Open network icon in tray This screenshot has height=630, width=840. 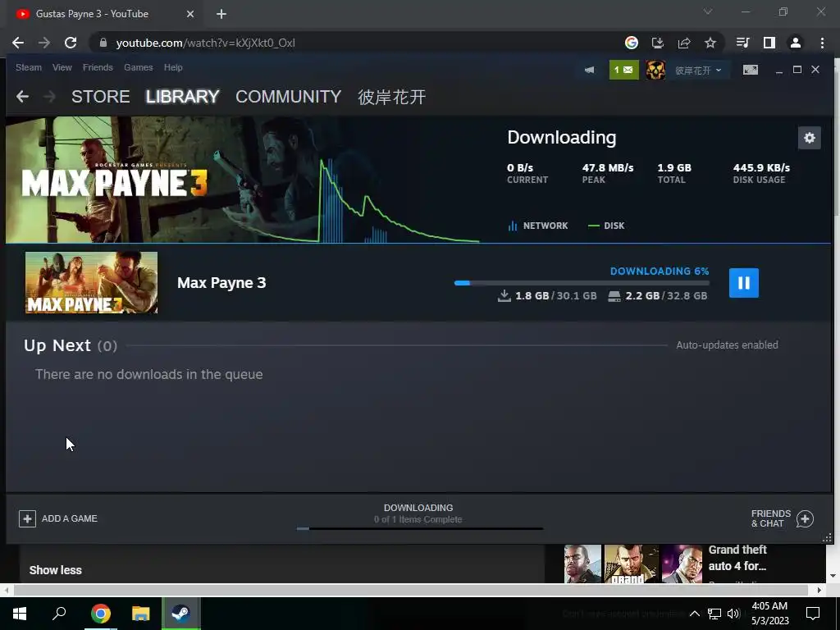(x=714, y=614)
